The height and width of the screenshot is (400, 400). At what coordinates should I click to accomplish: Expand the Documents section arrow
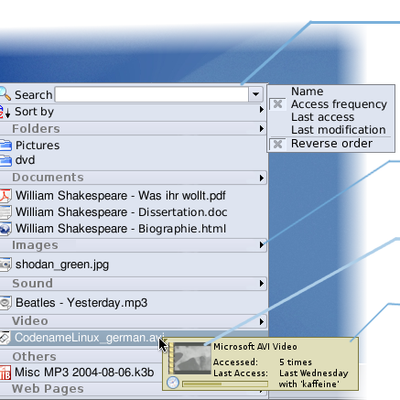pos(262,178)
